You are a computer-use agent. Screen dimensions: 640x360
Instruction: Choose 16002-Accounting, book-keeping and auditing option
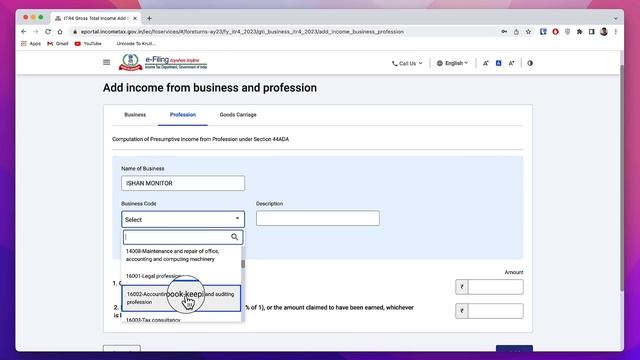click(x=181, y=298)
